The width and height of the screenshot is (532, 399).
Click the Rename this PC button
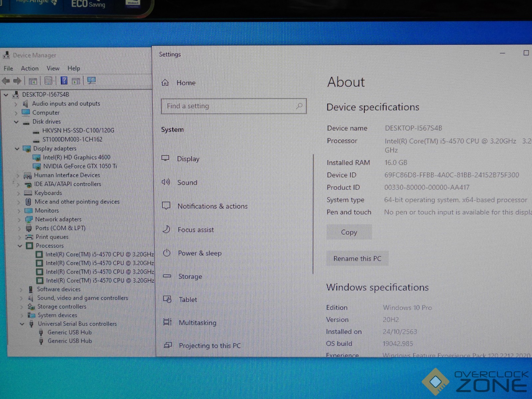click(x=357, y=258)
